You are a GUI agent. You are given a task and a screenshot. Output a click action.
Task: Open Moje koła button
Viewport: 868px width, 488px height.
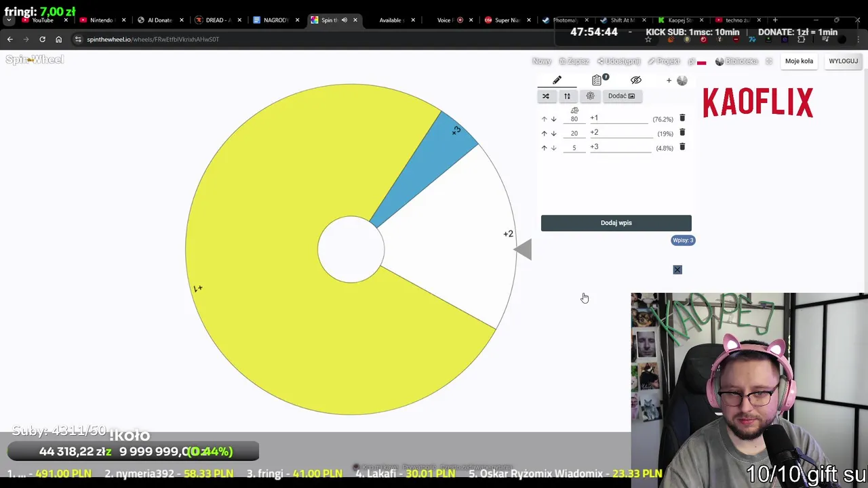[x=799, y=61]
